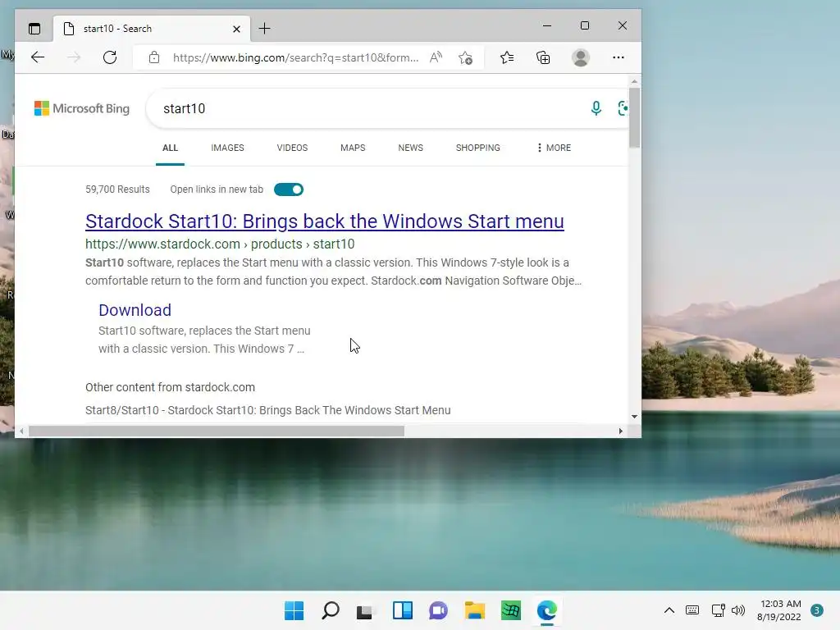Open taskbar Search magnifier
This screenshot has width=840, height=630.
330,610
